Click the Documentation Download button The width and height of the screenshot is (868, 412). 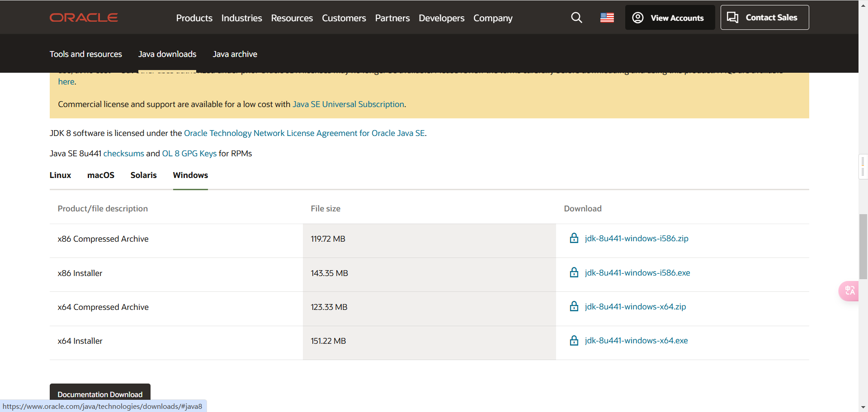coord(100,394)
